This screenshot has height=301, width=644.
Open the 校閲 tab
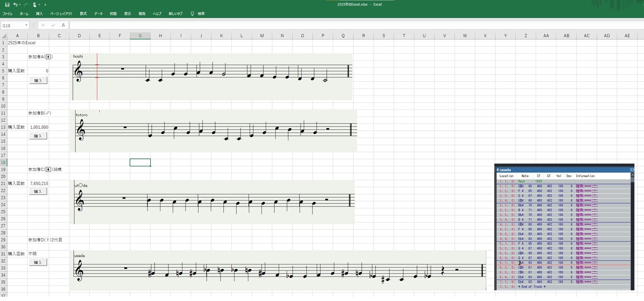(113, 13)
